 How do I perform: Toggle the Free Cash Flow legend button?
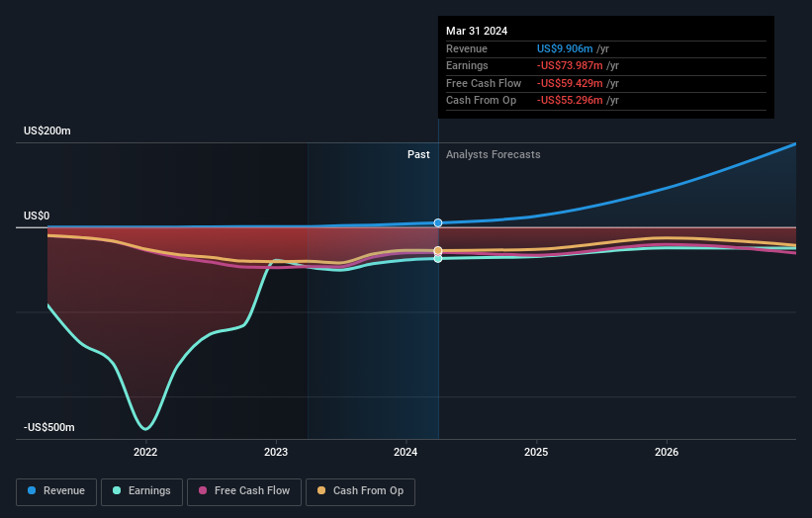point(244,491)
